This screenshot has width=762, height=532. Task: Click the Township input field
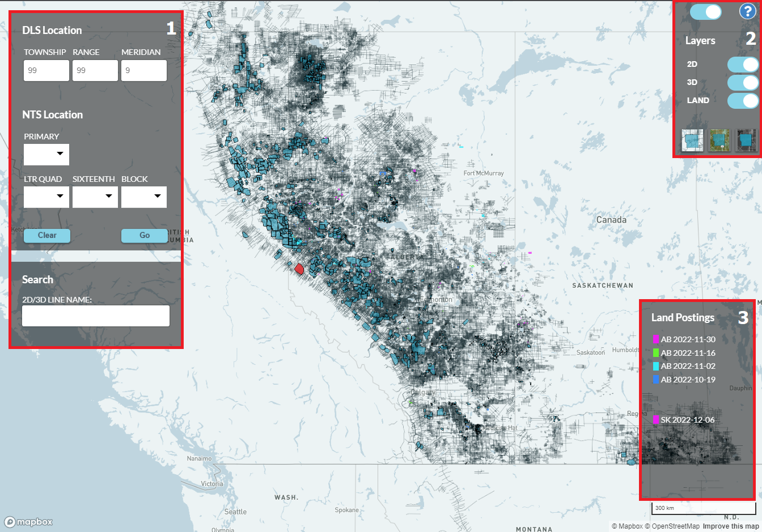(x=46, y=71)
